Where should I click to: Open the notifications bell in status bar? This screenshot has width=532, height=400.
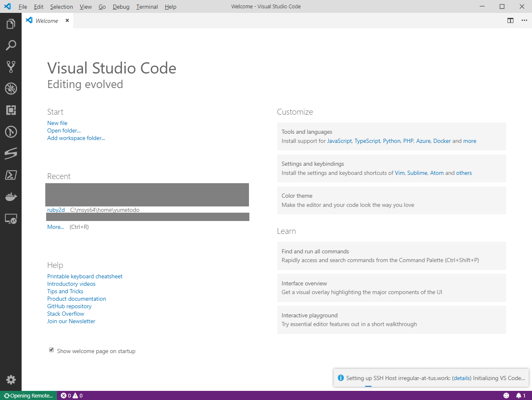point(521,395)
